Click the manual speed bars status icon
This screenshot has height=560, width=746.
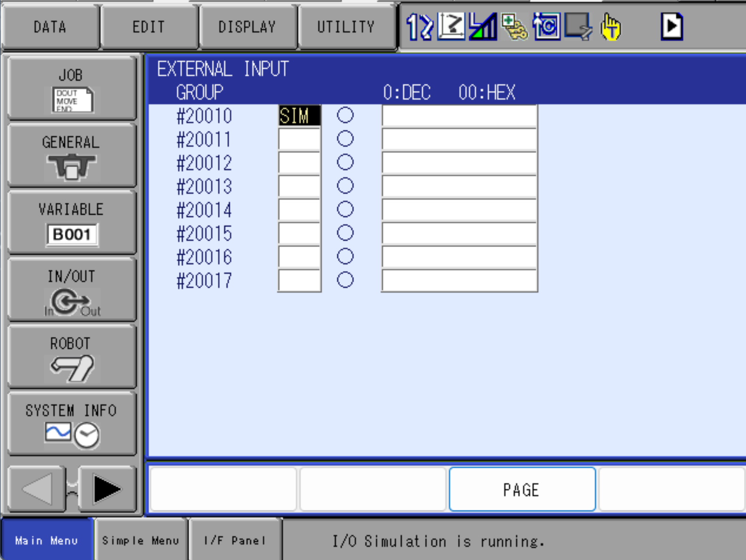(483, 26)
